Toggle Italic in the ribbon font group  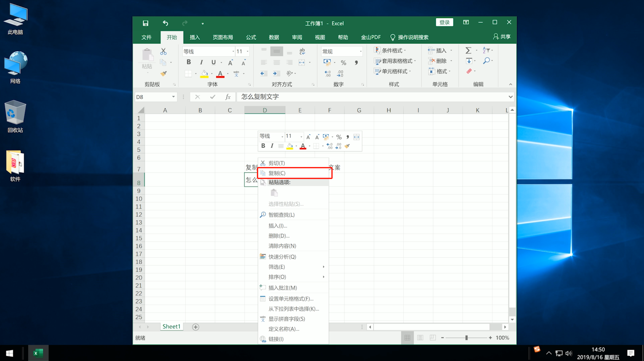click(201, 62)
